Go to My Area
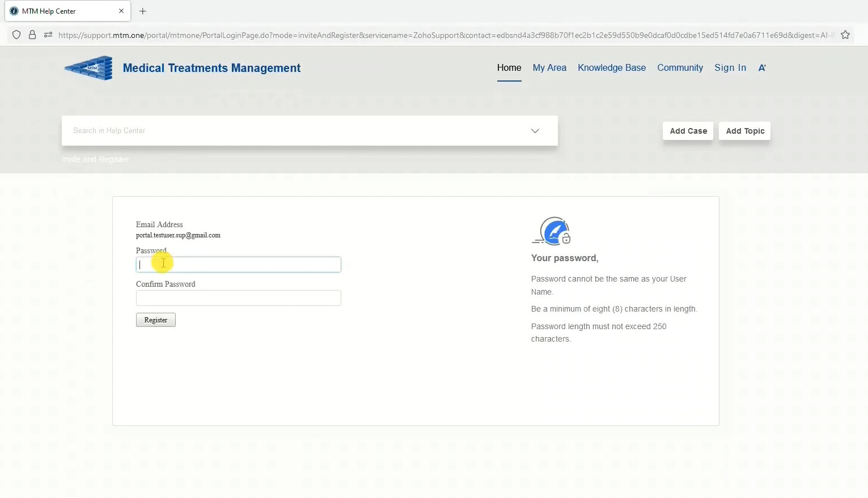Viewport: 868px width, 498px height. 549,67
